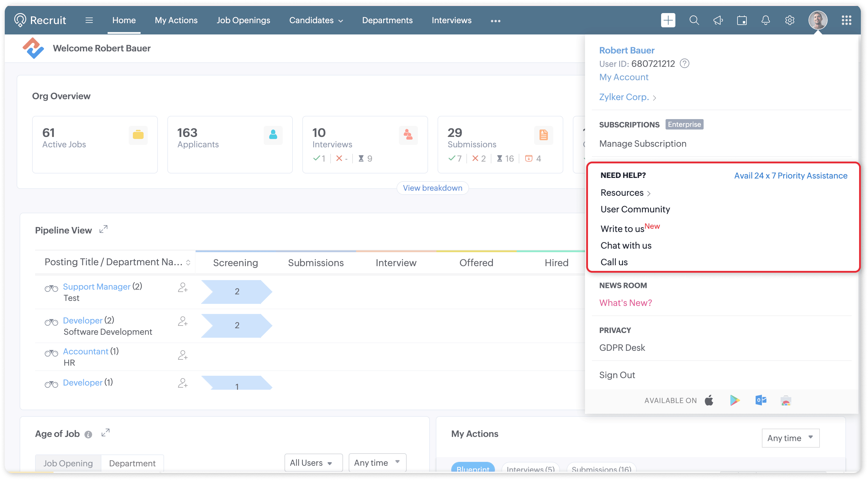This screenshot has width=868, height=480.
Task: Open My Actions Any time dropdown
Action: click(790, 438)
